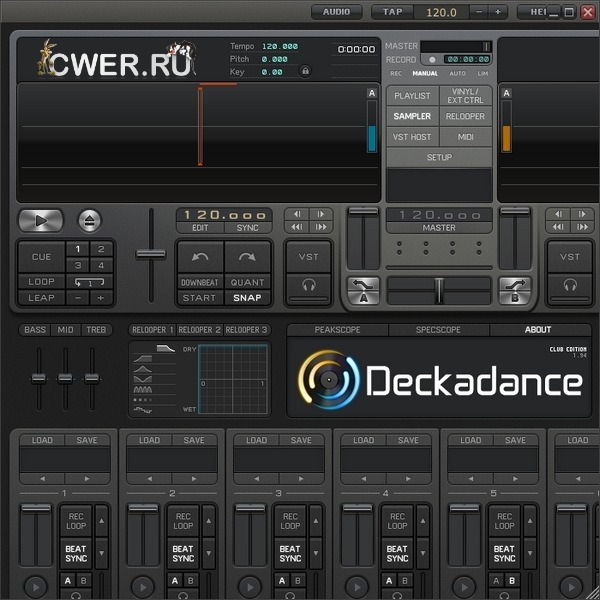
Task: Click the left deck headphone cue icon
Action: 309,285
